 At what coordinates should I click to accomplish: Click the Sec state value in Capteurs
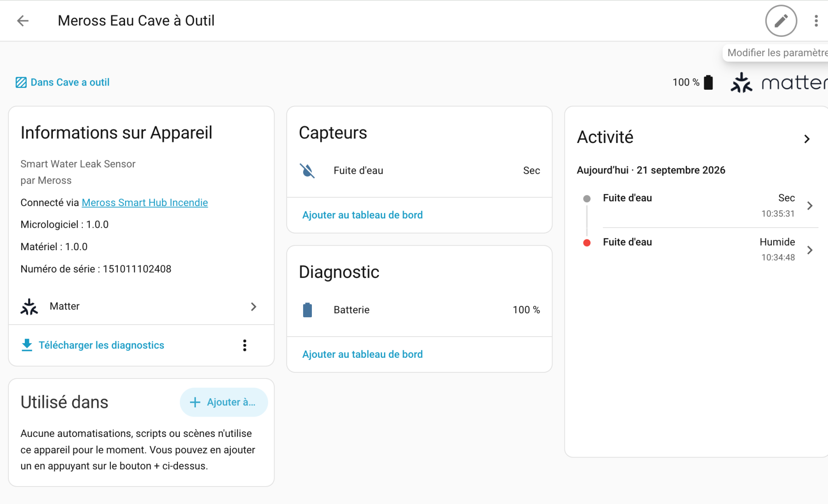(531, 171)
